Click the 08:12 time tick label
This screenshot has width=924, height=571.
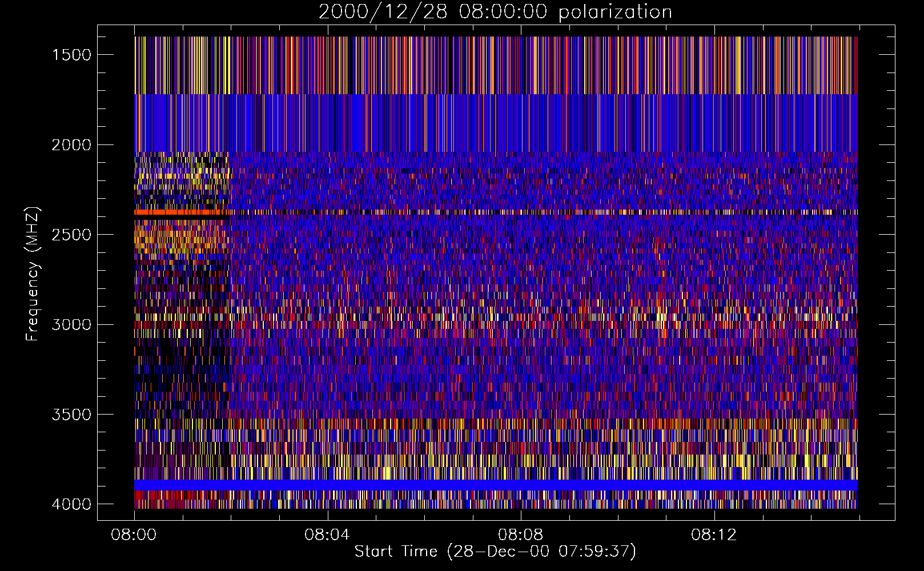click(x=713, y=535)
